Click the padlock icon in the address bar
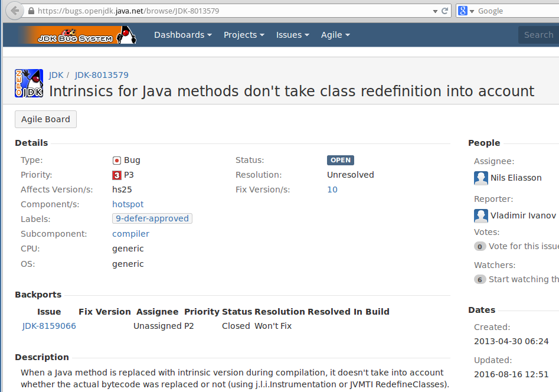The width and height of the screenshot is (559, 392). click(31, 10)
